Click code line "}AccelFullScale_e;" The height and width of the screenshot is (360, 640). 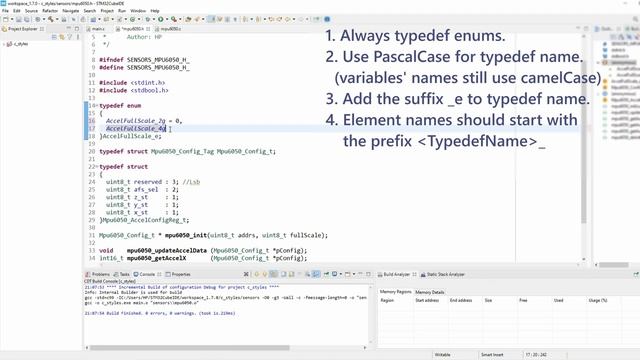pos(130,136)
